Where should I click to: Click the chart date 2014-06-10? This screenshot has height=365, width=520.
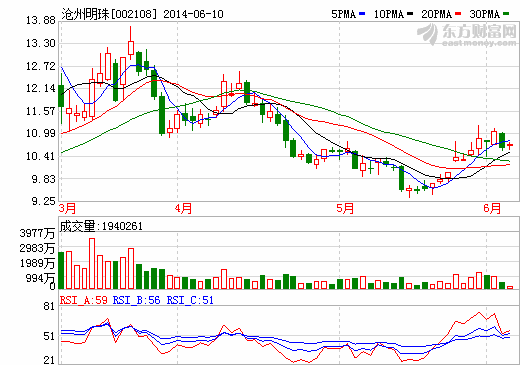pos(193,14)
